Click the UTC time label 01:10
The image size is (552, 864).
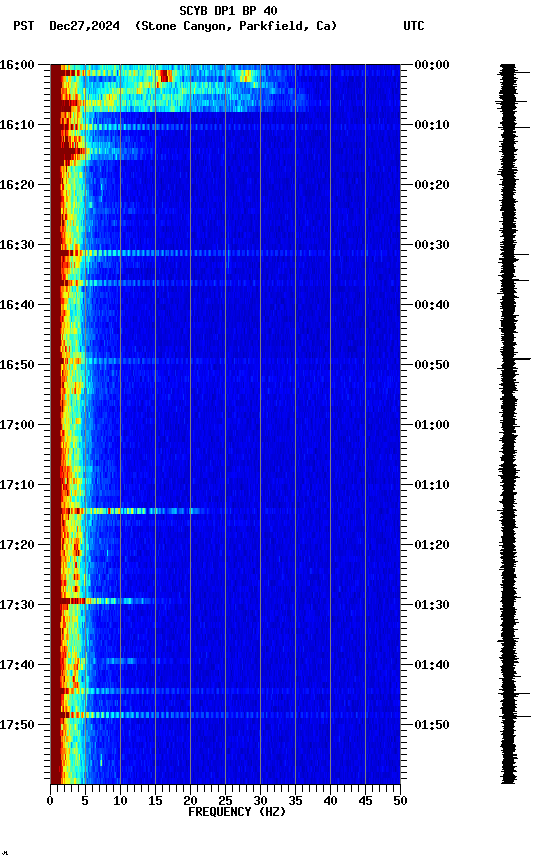tap(432, 485)
